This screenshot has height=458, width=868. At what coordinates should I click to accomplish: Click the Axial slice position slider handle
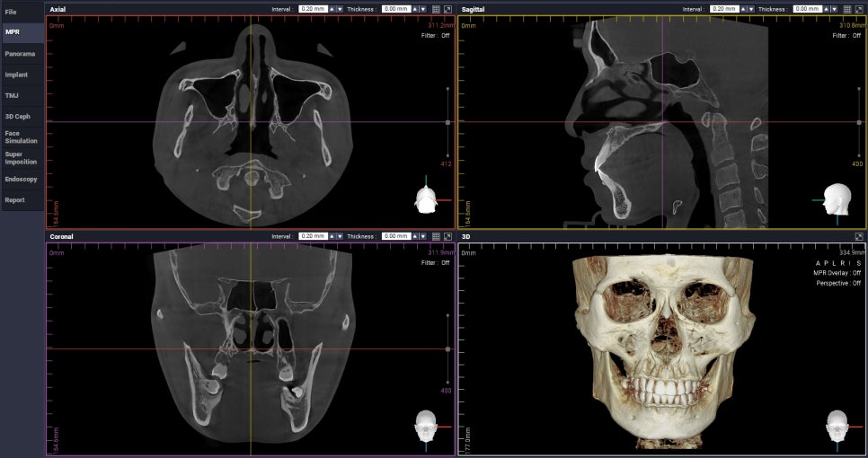coord(447,122)
